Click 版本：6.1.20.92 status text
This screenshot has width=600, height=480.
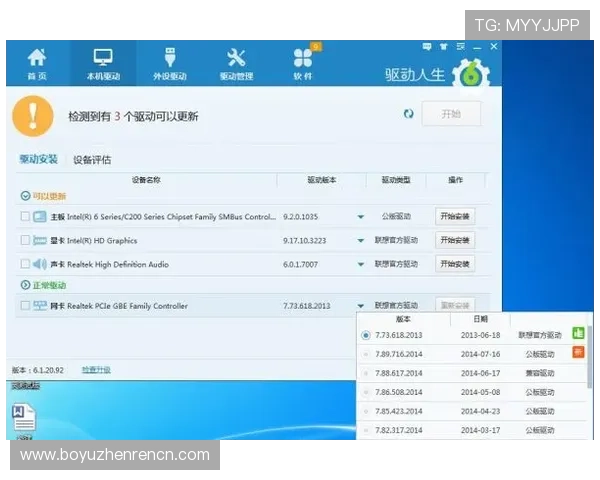coord(38,370)
